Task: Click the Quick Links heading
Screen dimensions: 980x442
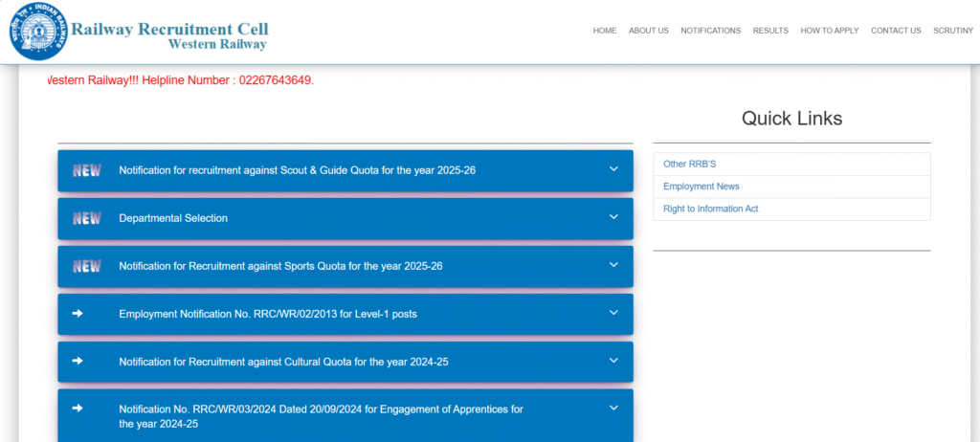Action: pyautogui.click(x=791, y=119)
